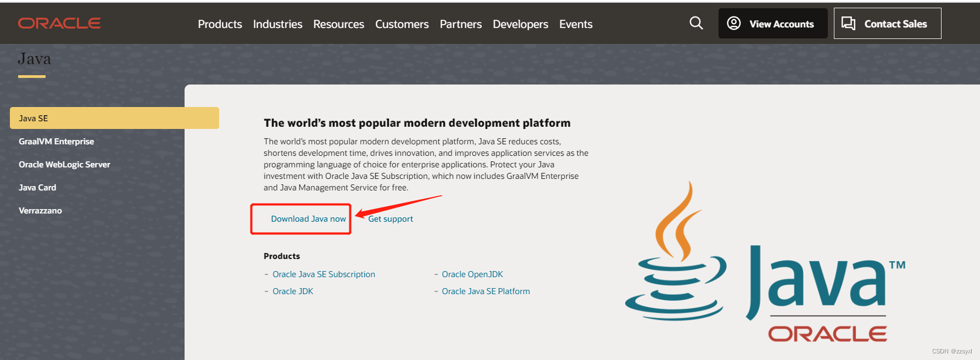Open the Developers menu
The image size is (980, 360).
point(520,24)
